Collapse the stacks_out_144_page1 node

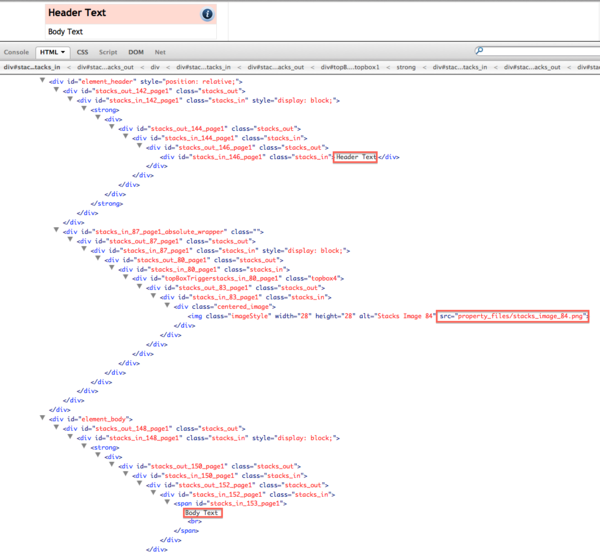[111, 127]
